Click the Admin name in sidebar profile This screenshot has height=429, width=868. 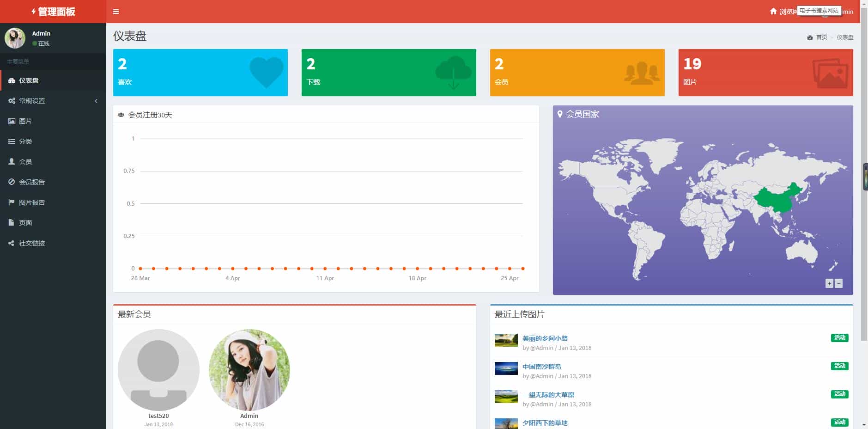[41, 33]
